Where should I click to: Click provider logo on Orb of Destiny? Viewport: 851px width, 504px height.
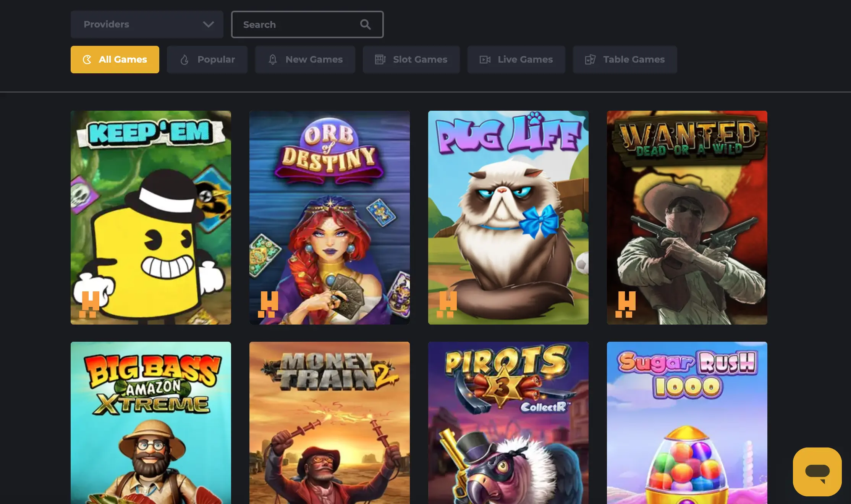pos(268,304)
